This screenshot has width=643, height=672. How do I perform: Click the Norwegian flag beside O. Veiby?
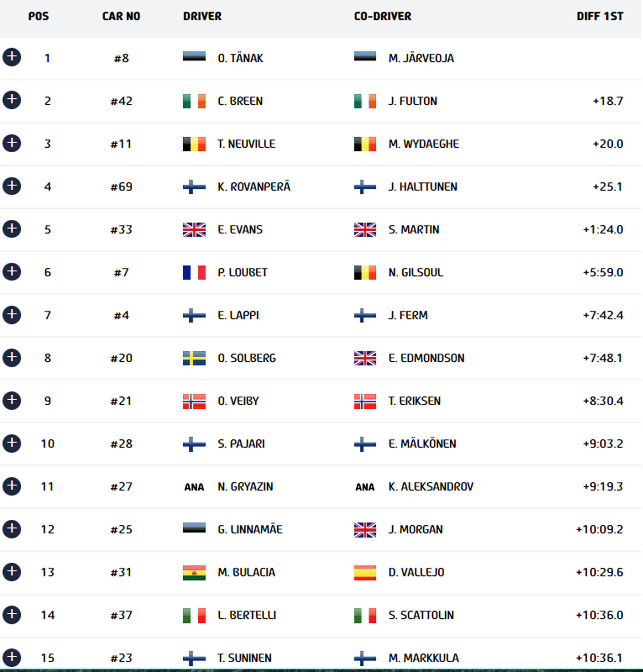pyautogui.click(x=194, y=401)
